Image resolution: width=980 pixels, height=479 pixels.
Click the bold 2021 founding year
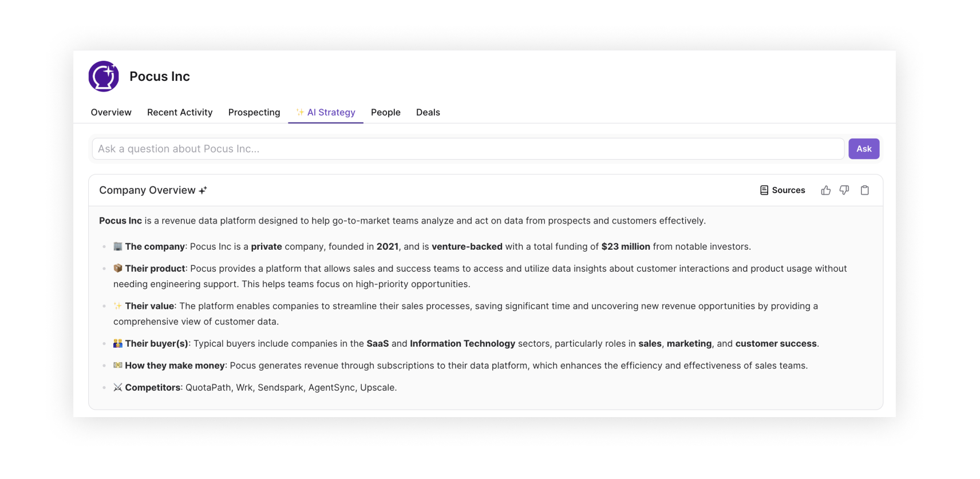pos(388,246)
